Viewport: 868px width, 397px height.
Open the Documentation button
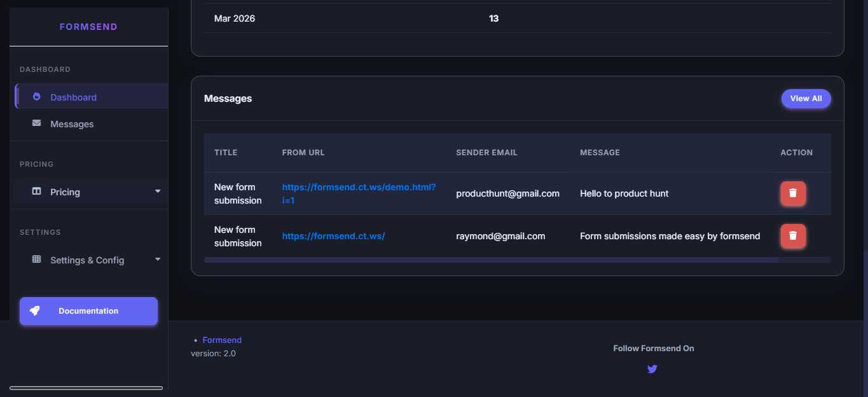click(x=88, y=311)
